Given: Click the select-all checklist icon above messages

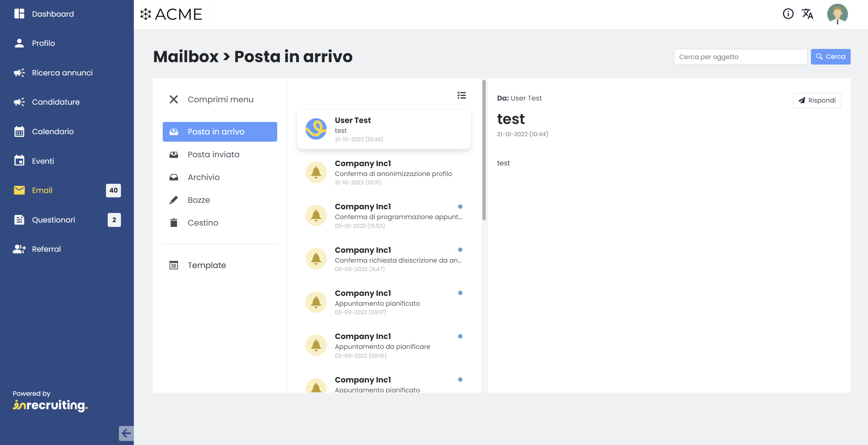Looking at the screenshot, I should pos(461,95).
